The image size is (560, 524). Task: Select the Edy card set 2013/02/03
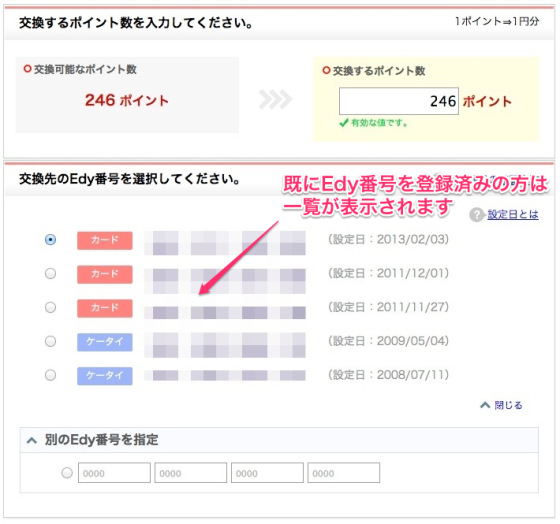pos(50,240)
